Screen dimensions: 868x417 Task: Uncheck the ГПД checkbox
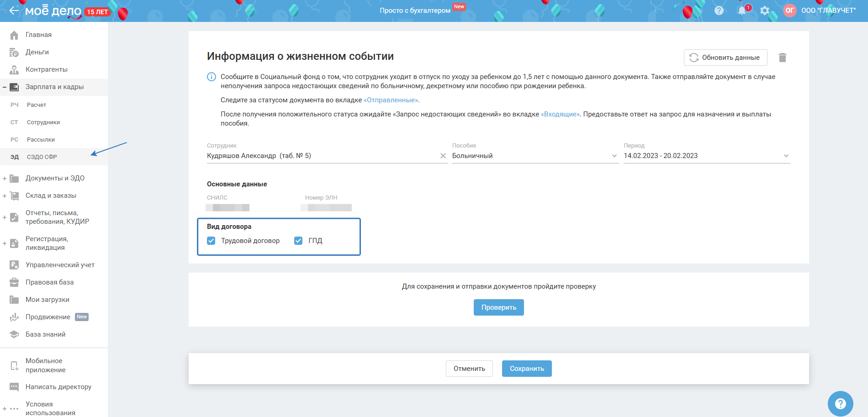(x=298, y=241)
